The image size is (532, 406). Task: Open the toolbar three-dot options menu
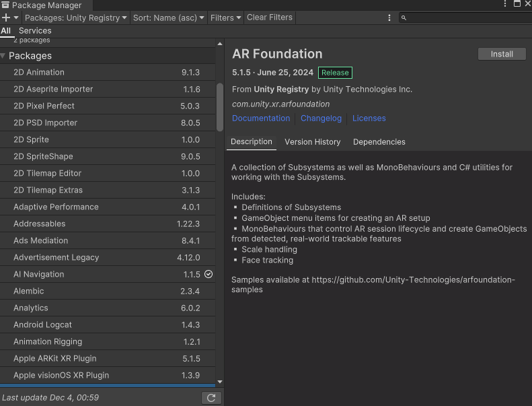[x=389, y=18]
